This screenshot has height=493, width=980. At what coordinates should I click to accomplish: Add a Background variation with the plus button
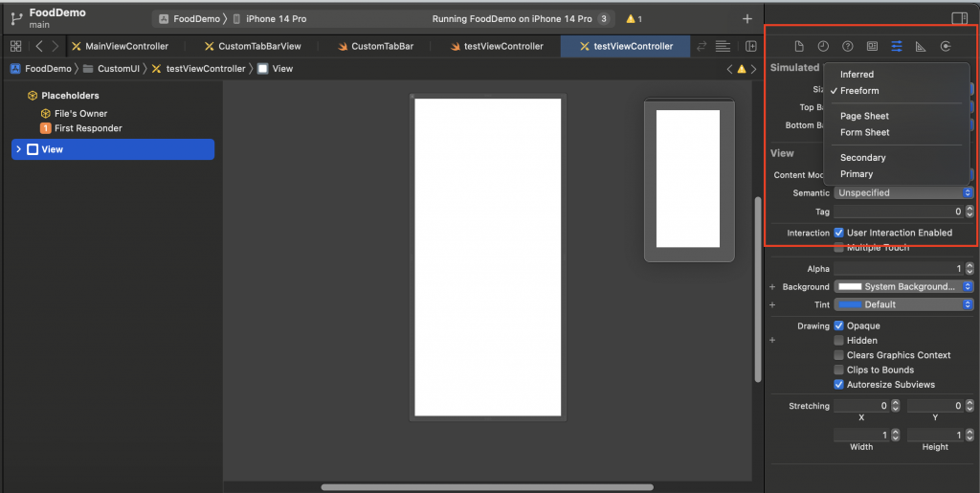click(x=772, y=287)
